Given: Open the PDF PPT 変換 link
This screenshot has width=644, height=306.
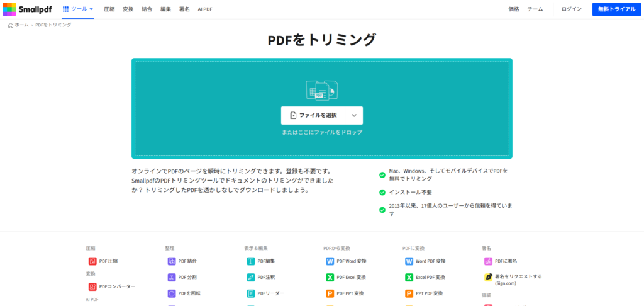Looking at the screenshot, I should coord(350,293).
